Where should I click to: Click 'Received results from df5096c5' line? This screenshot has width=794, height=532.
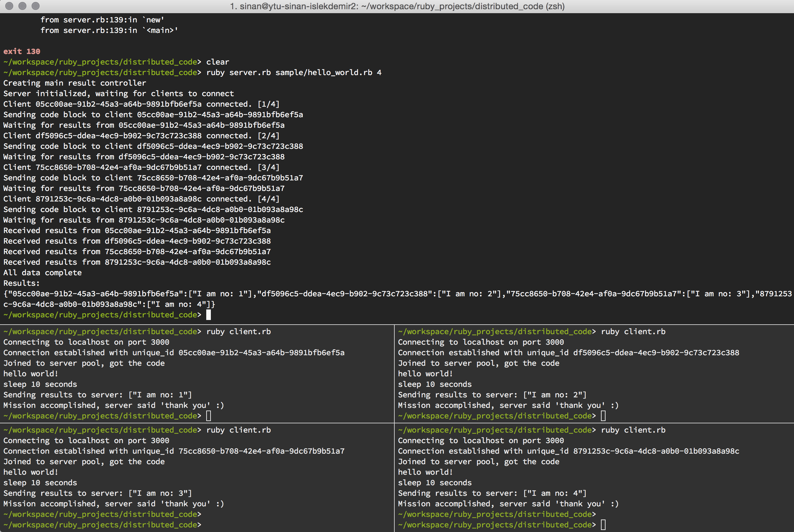tap(137, 241)
